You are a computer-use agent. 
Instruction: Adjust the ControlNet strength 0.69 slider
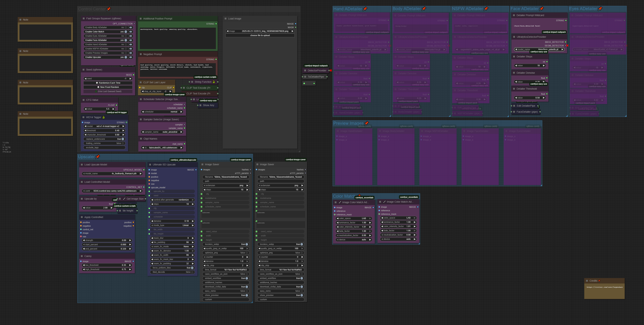107,241
